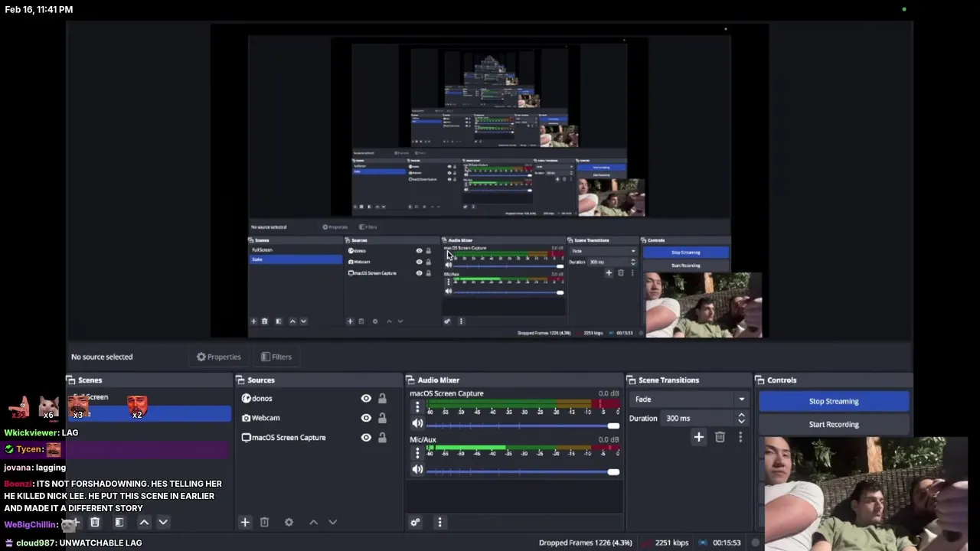Remove selected source with trash icon

click(x=264, y=522)
